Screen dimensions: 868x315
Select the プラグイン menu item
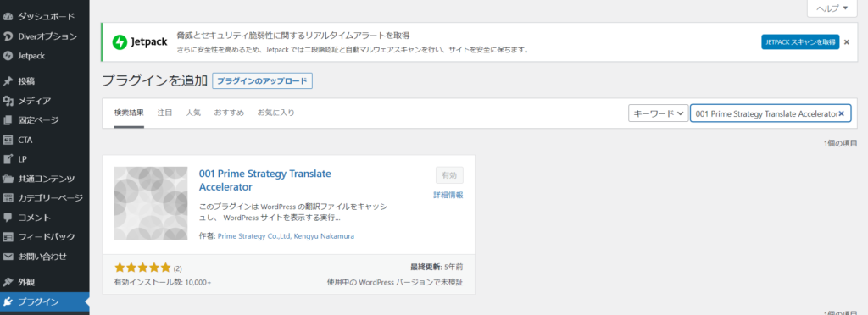click(x=44, y=301)
